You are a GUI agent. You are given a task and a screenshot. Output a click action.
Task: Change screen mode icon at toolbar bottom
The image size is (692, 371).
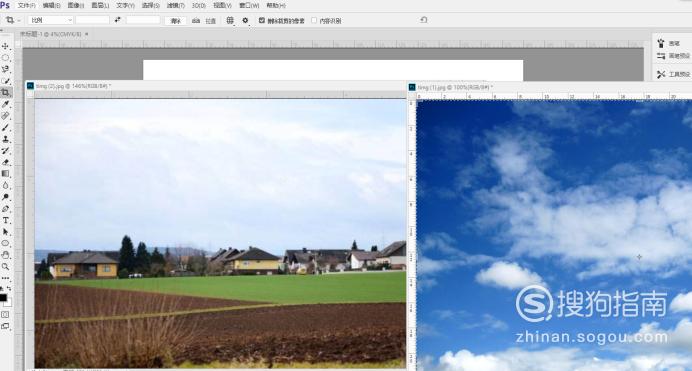[x=5, y=326]
